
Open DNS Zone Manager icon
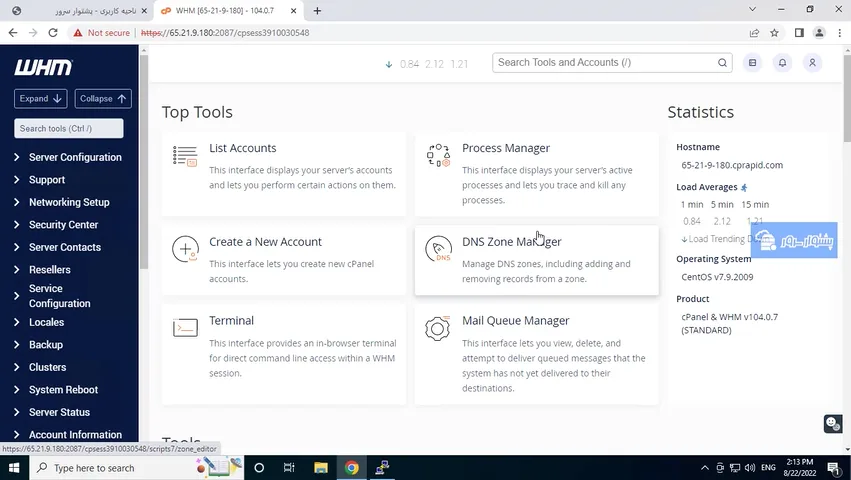click(439, 249)
